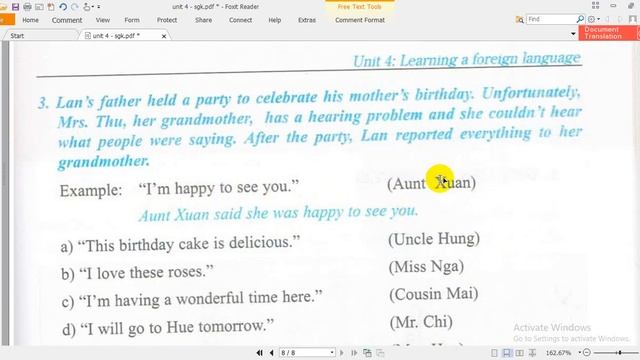Image resolution: width=640 pixels, height=360 pixels.
Task: Click the Redo arrow icon
Action: (x=75, y=7)
